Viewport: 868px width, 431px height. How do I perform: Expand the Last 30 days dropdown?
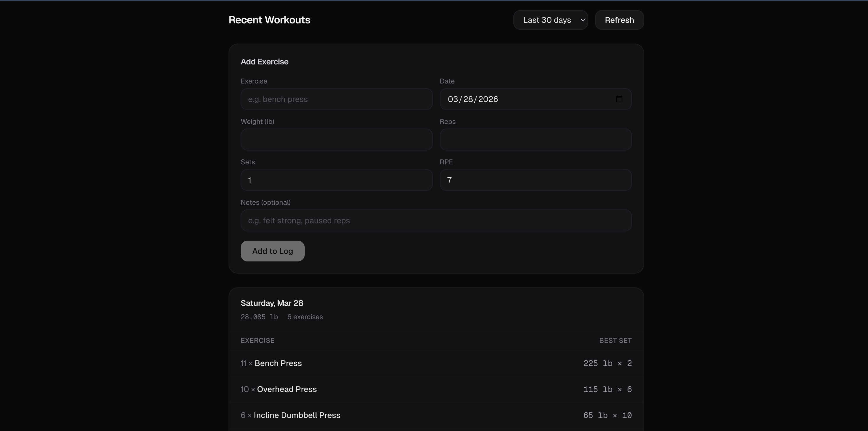click(550, 20)
